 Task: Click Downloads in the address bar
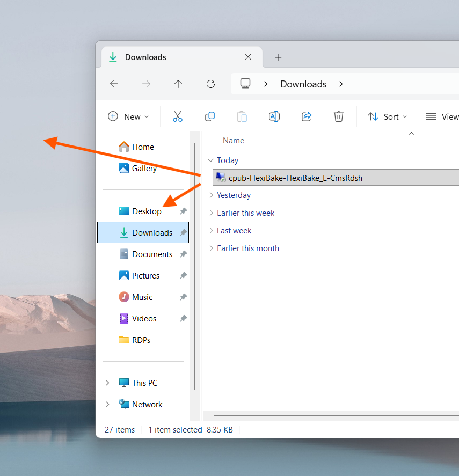[303, 84]
